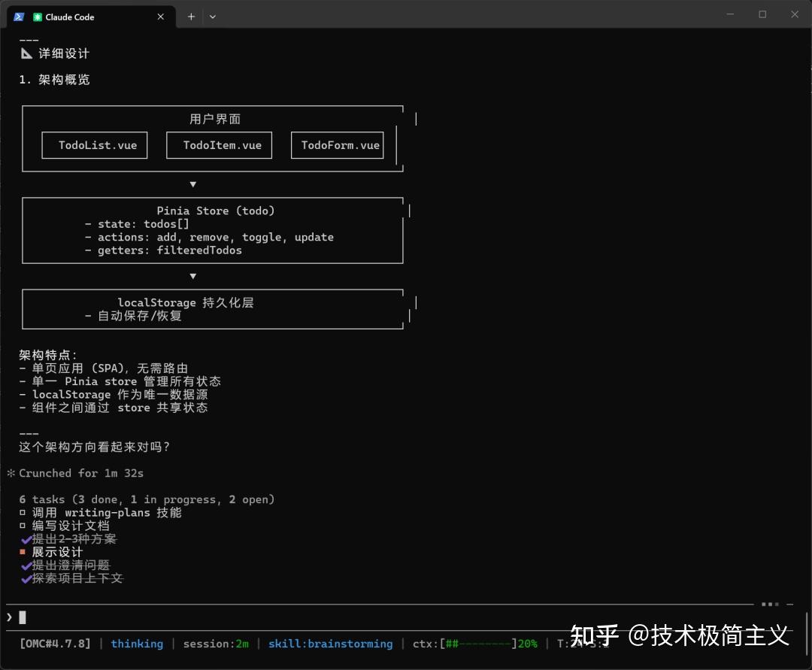Click the 用户界面 heading
Image resolution: width=812 pixels, height=670 pixels.
[216, 119]
